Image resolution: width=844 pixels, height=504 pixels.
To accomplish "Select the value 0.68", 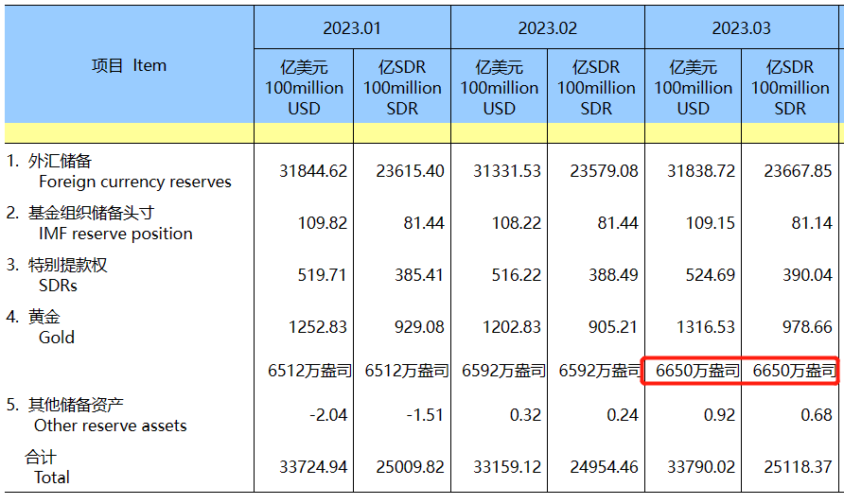I will coord(816,415).
